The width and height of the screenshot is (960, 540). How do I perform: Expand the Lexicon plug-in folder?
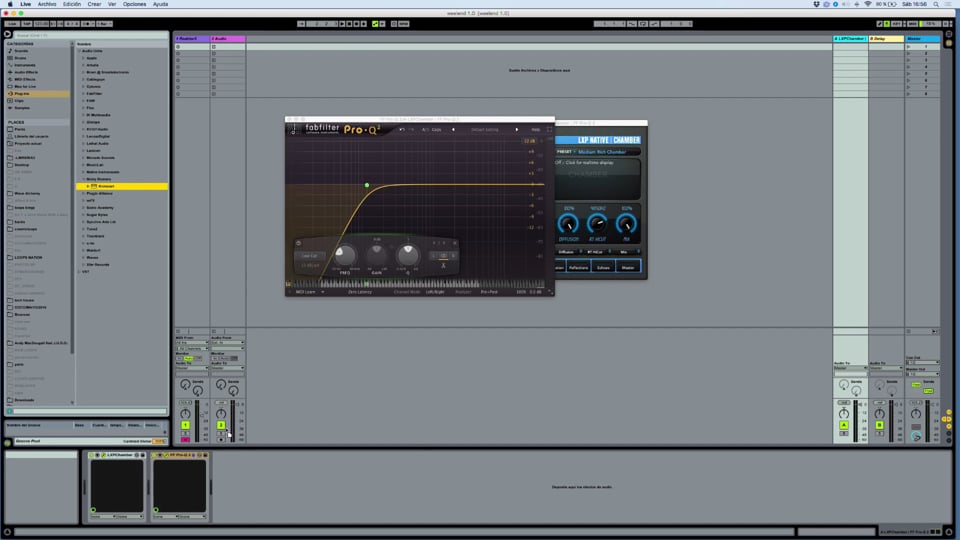[x=83, y=151]
